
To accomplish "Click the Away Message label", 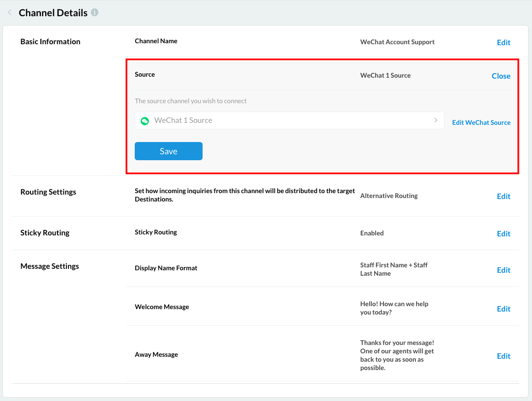I will [156, 355].
